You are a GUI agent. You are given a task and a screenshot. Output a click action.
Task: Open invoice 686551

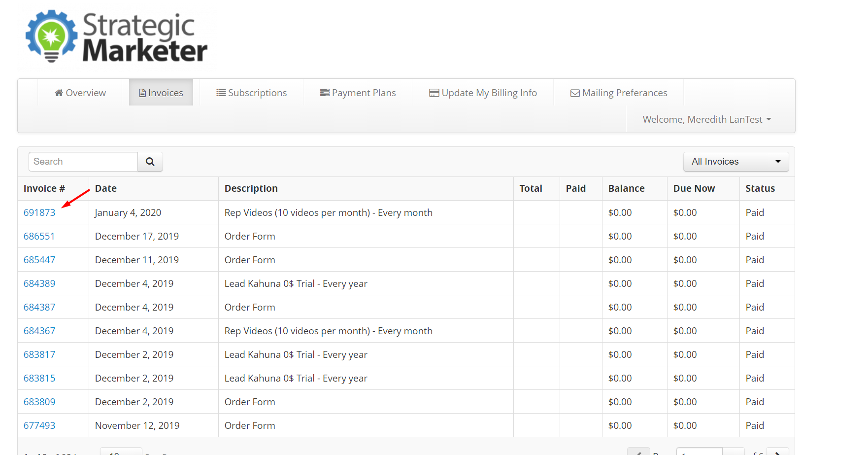pyautogui.click(x=39, y=236)
